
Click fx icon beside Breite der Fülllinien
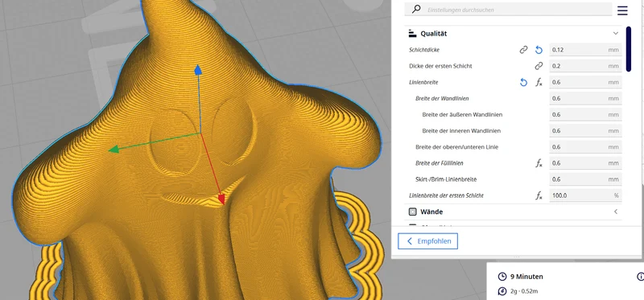click(x=539, y=163)
